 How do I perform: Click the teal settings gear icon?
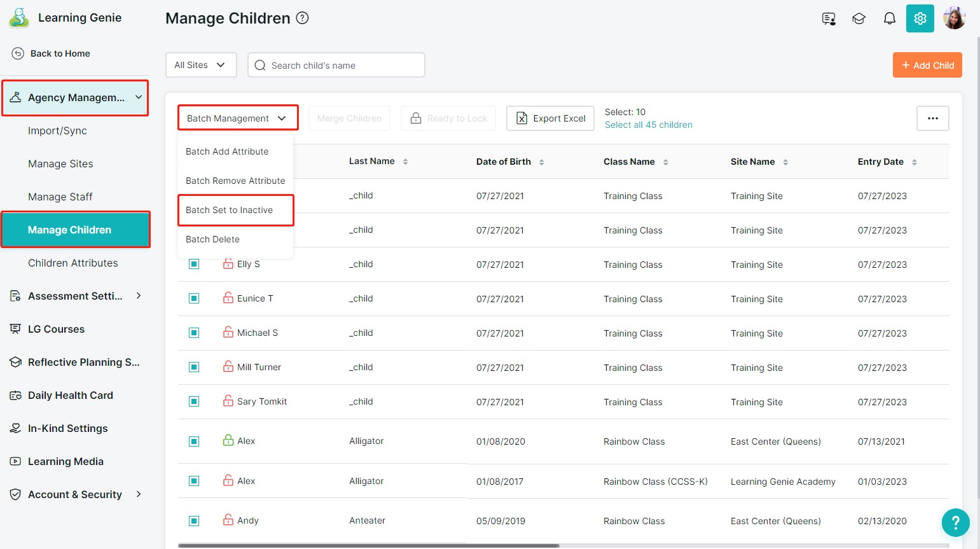[x=920, y=18]
